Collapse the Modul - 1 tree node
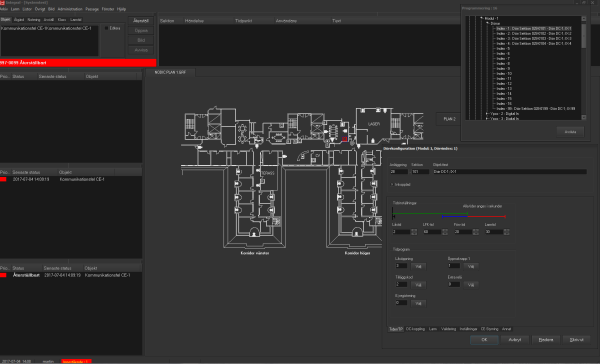 [482, 18]
